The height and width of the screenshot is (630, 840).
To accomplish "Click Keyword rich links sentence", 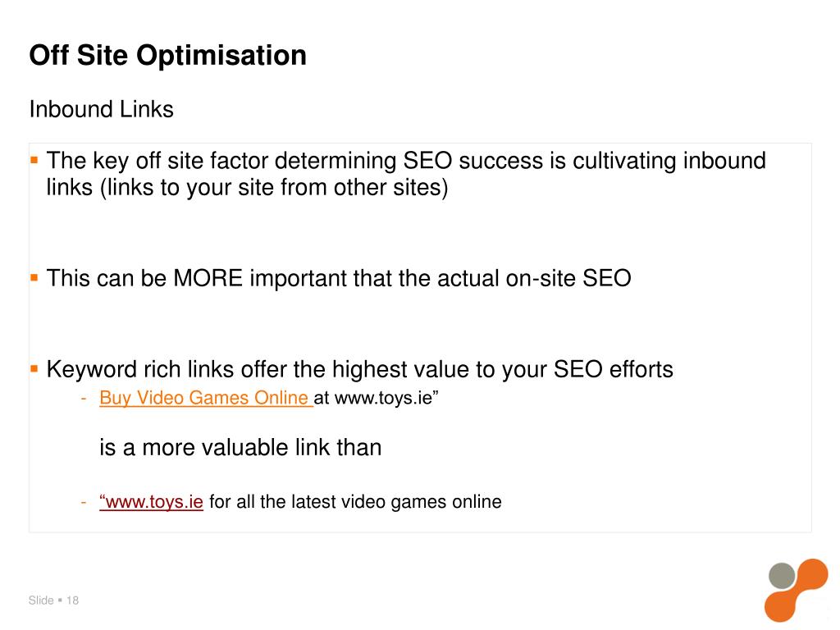I will 359,369.
